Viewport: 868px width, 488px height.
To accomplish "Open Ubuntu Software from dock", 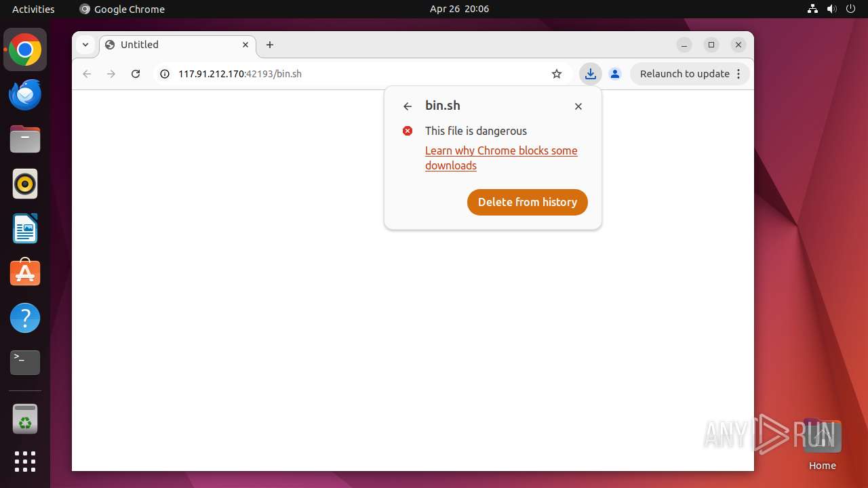I will pyautogui.click(x=25, y=273).
